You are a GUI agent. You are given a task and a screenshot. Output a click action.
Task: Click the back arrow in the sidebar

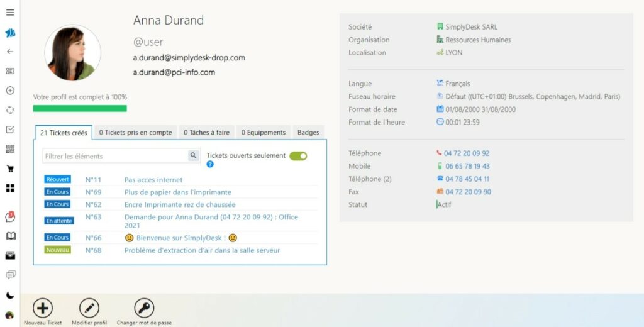10,52
